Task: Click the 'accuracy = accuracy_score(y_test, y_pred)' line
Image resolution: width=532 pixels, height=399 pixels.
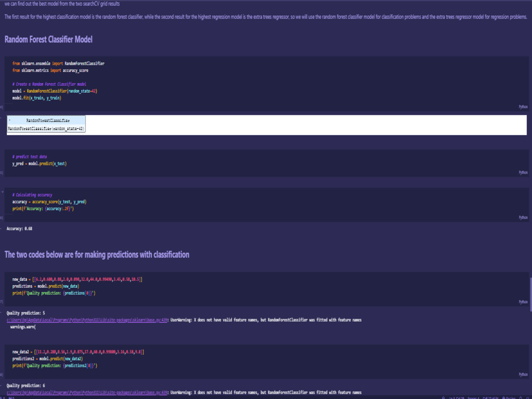Action: (x=49, y=202)
